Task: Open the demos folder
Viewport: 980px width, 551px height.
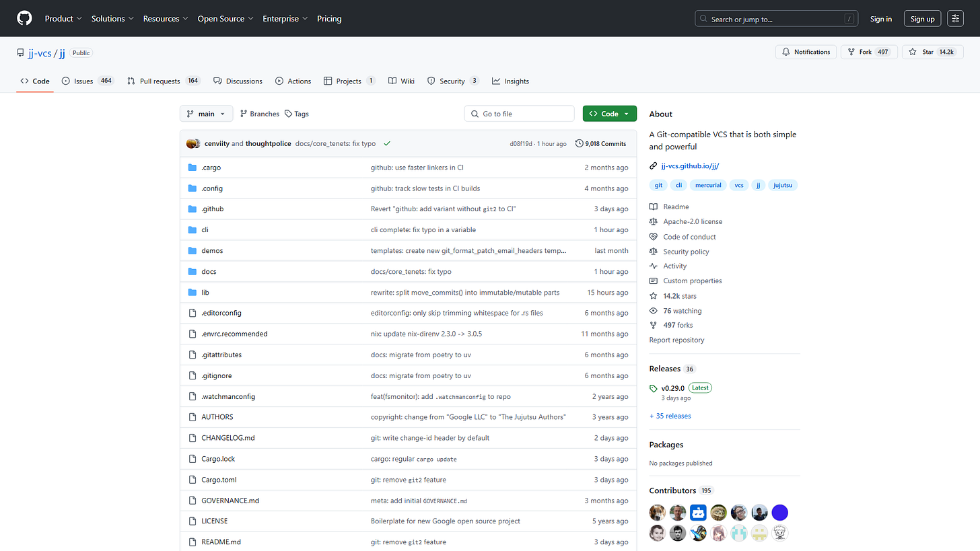Action: (212, 251)
